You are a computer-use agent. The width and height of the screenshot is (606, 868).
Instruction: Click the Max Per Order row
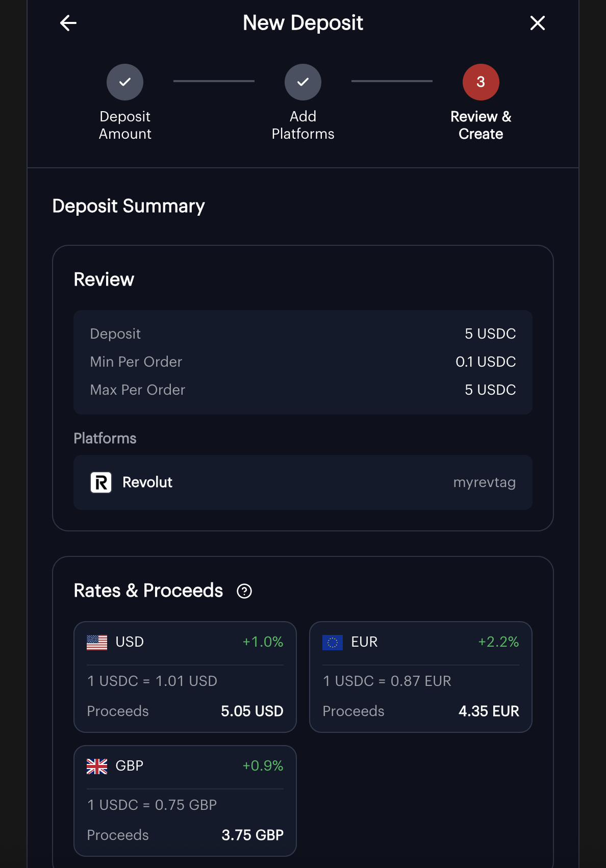click(x=303, y=390)
